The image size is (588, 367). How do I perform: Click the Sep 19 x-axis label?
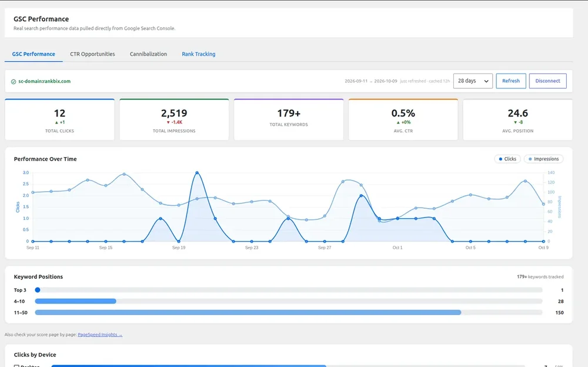pyautogui.click(x=179, y=248)
